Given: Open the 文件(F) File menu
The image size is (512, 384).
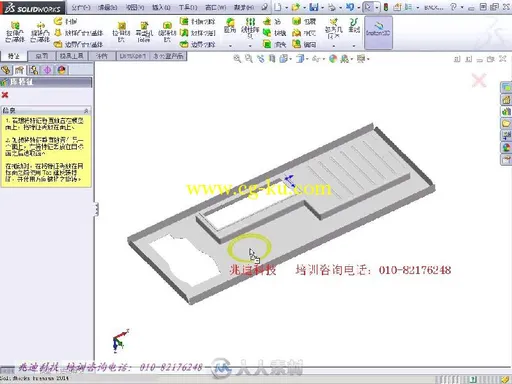Looking at the screenshot, I should pos(80,7).
